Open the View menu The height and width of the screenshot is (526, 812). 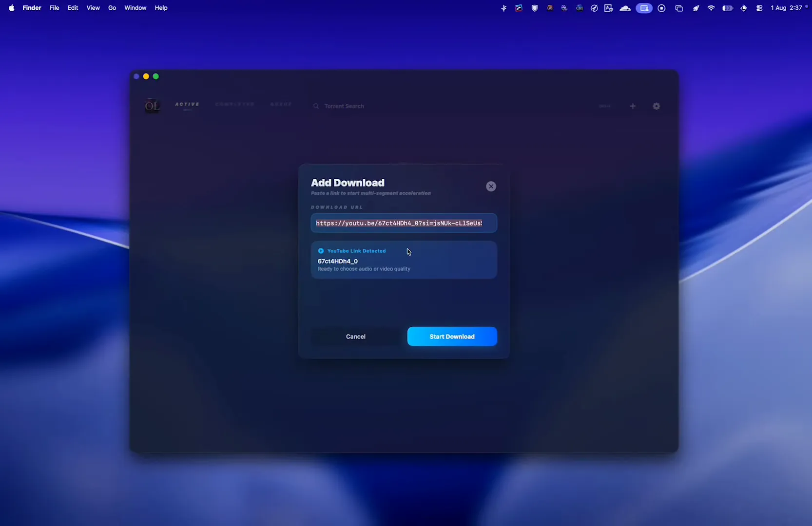coord(93,8)
